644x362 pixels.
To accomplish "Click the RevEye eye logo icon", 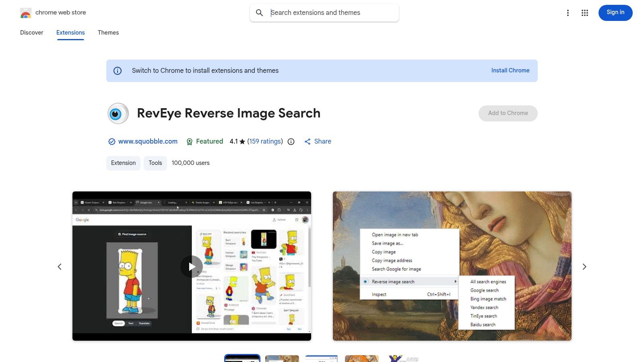I will click(x=118, y=113).
